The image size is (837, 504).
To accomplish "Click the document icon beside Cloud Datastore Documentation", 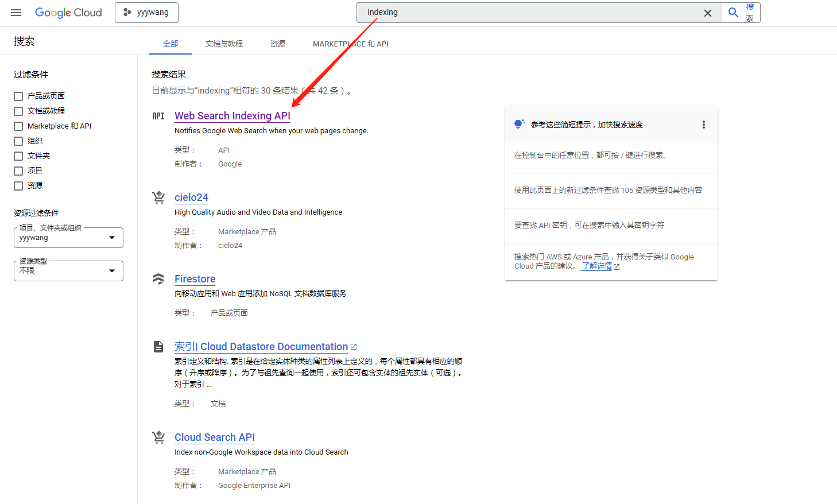I will (158, 347).
